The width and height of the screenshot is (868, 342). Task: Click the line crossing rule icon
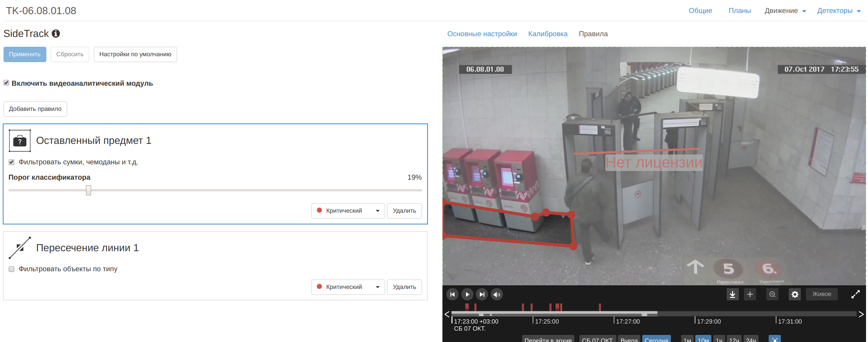(20, 248)
